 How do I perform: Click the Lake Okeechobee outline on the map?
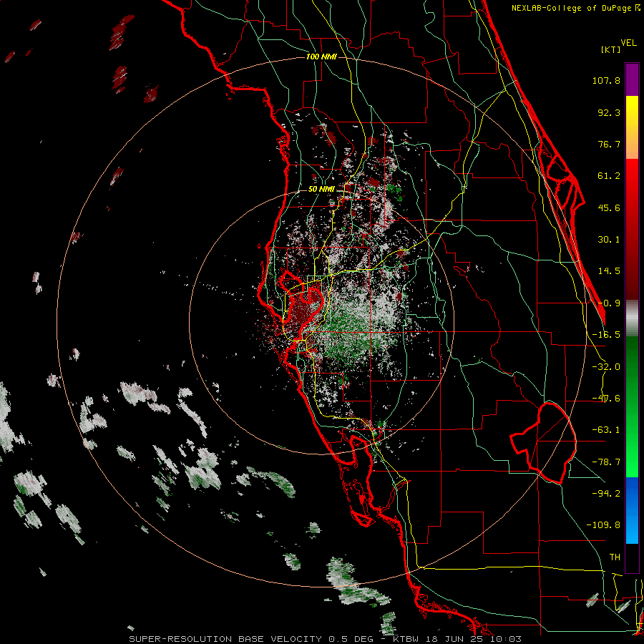tap(544, 443)
